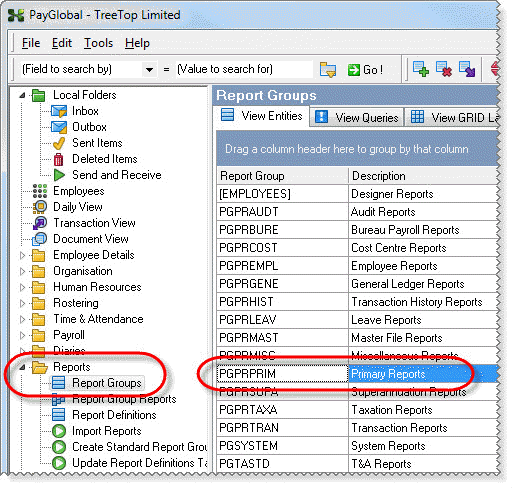Select the Audit Reports description cell
Image resolution: width=517 pixels, height=492 pixels.
(x=423, y=212)
